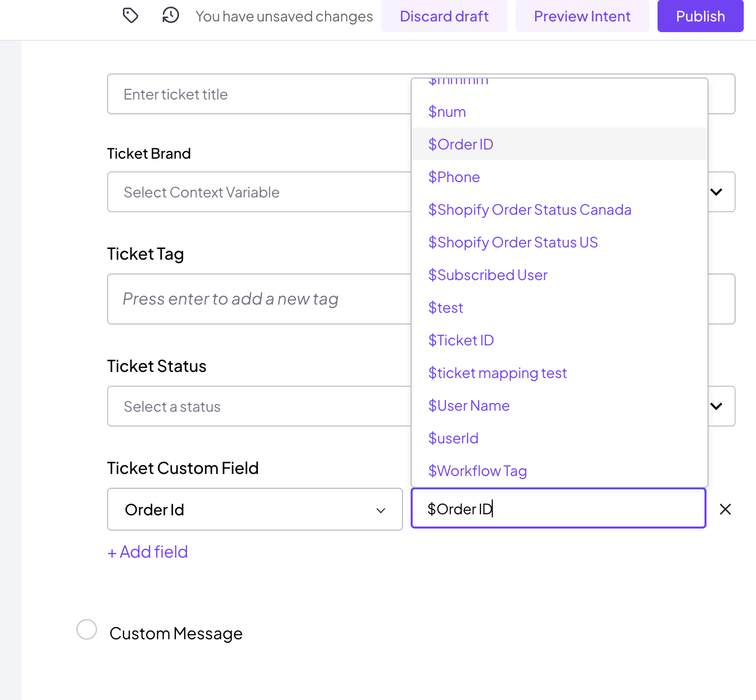Select $Shopify Order Status Canada option
The width and height of the screenshot is (756, 700).
(560, 210)
